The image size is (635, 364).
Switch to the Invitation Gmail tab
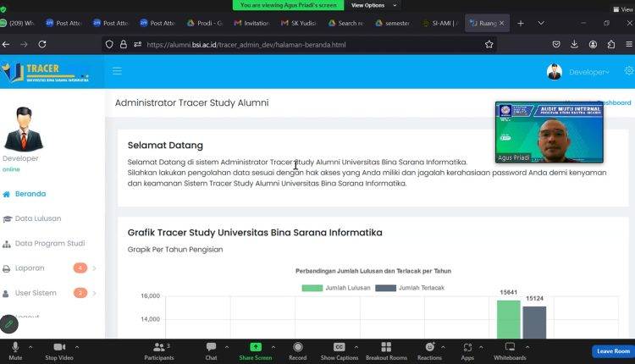(x=252, y=24)
